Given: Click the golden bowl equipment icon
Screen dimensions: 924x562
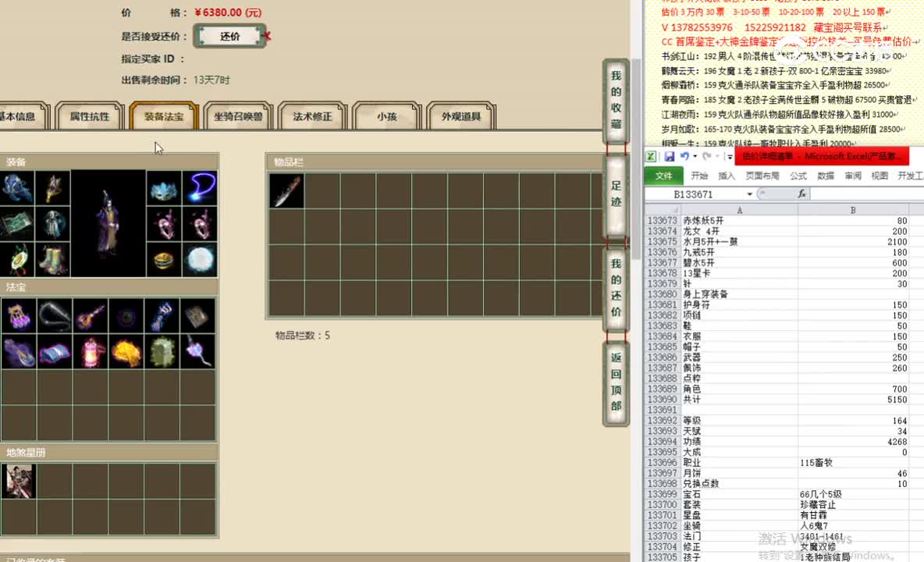Looking at the screenshot, I should point(164,259).
